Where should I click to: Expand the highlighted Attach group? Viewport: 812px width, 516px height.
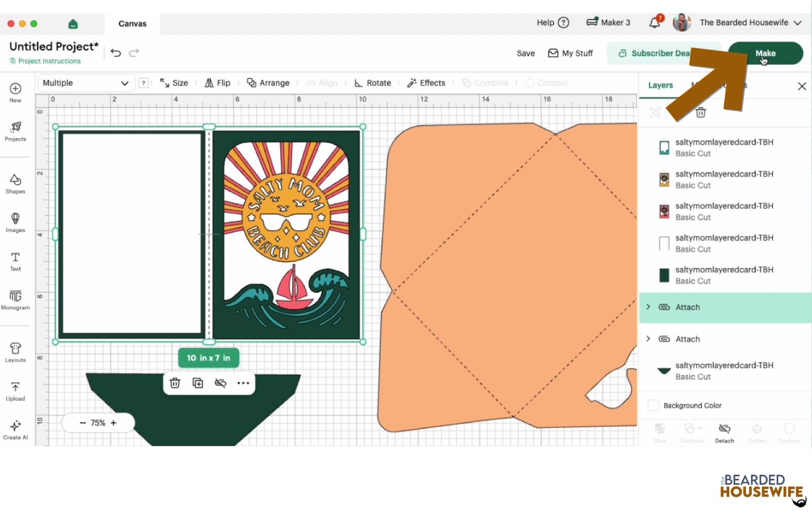click(648, 307)
